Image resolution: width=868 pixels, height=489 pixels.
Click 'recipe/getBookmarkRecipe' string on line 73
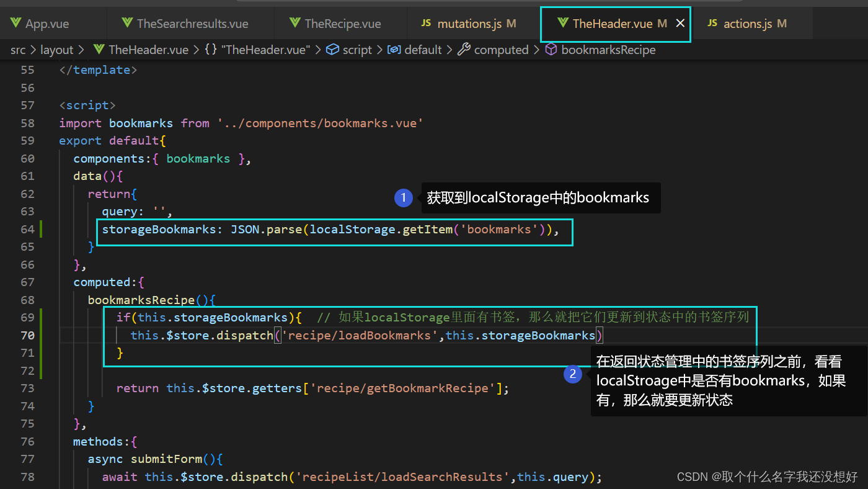[x=402, y=388]
